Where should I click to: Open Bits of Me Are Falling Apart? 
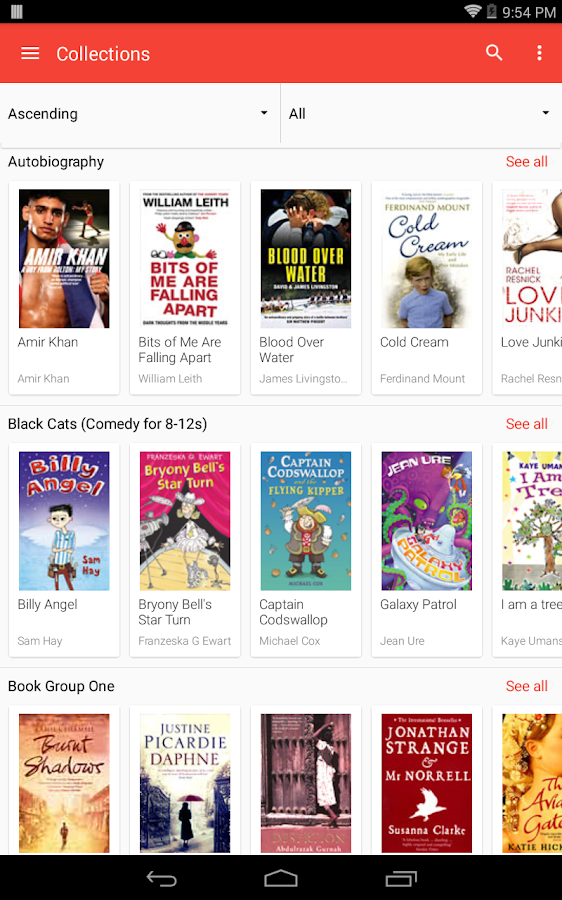(x=185, y=288)
